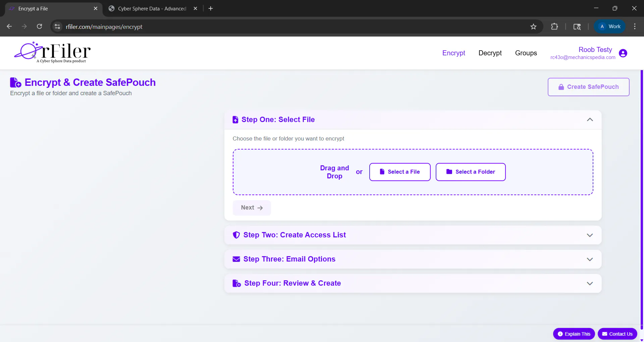Click scrollbar down arrow

coord(642,340)
